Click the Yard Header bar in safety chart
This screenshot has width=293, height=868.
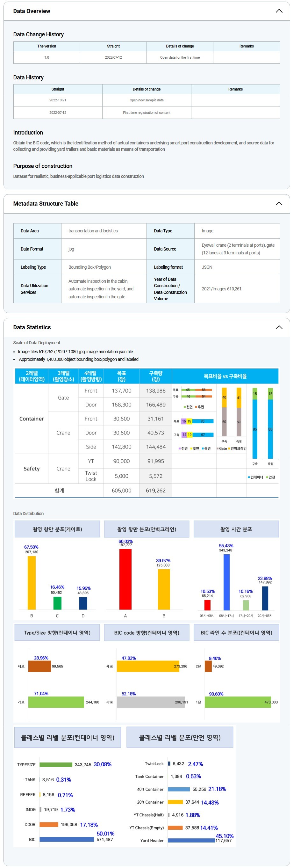click(x=191, y=840)
